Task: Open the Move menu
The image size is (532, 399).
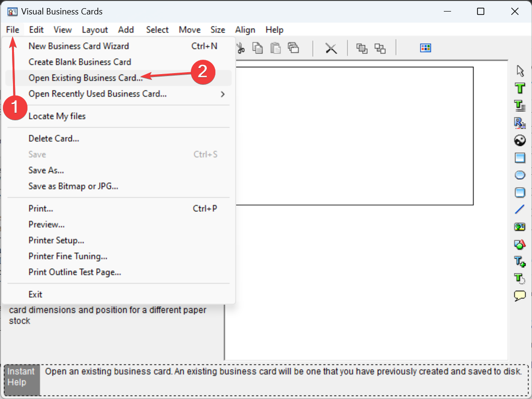Action: [x=190, y=30]
